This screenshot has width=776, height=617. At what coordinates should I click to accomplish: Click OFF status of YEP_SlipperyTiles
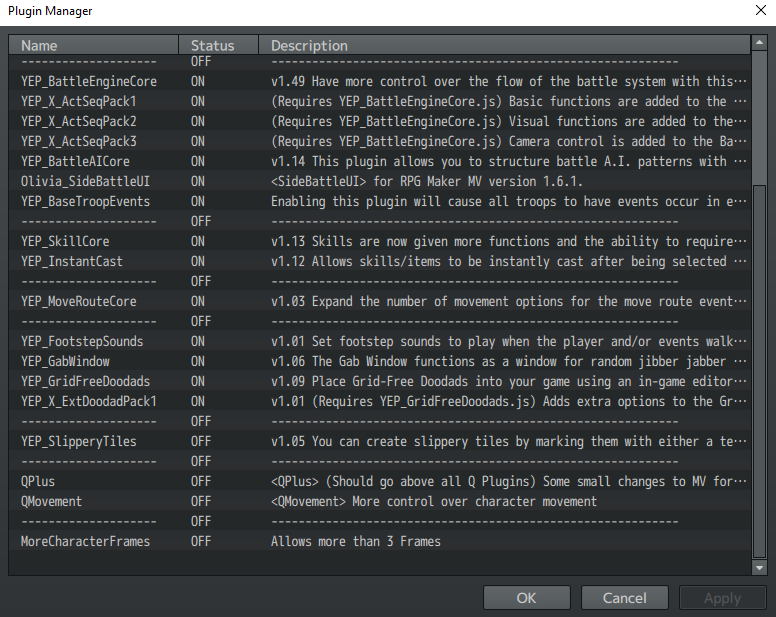[x=201, y=441]
